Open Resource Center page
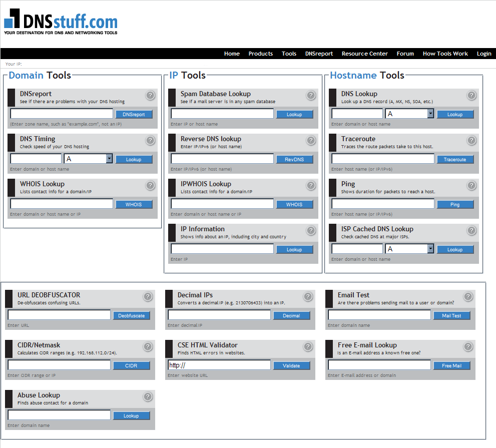This screenshot has width=496, height=448. pos(365,54)
